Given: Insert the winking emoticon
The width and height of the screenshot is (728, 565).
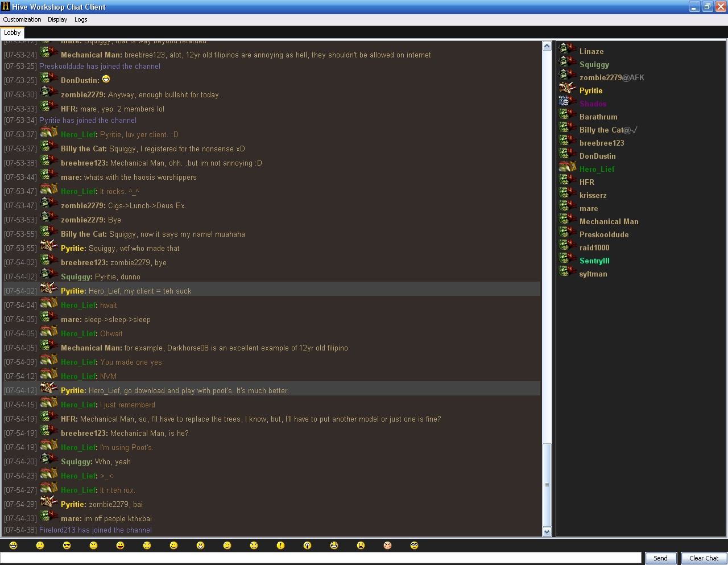Looking at the screenshot, I should (x=227, y=545).
